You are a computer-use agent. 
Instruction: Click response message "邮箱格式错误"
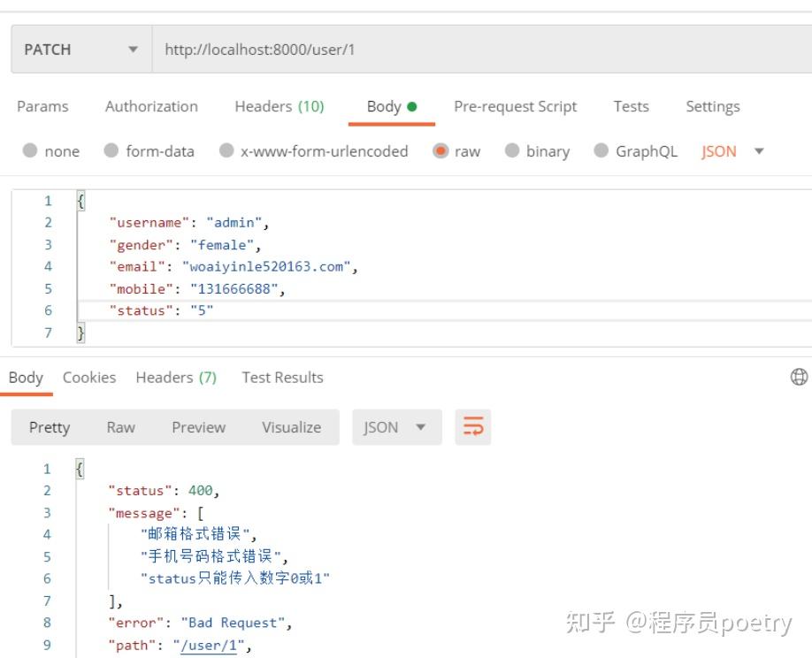pos(198,534)
